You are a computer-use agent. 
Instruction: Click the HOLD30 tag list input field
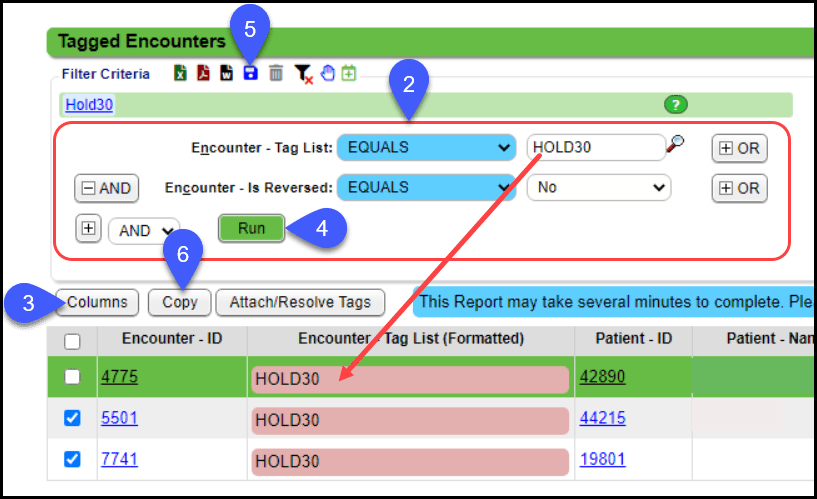pos(595,147)
